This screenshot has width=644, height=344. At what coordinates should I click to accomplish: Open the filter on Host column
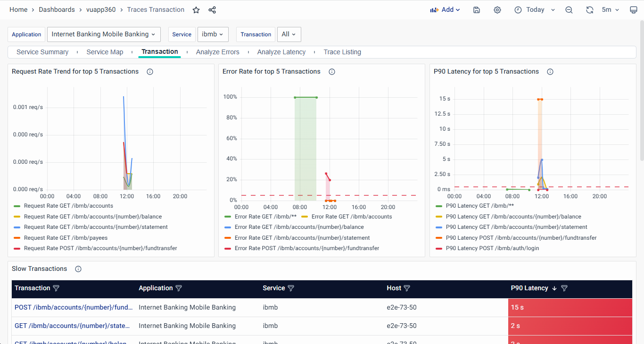407,288
